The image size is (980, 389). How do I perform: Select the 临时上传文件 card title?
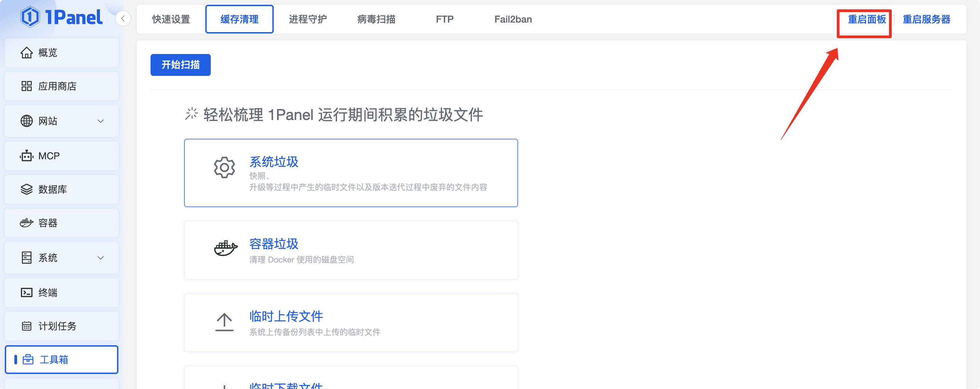coord(286,316)
